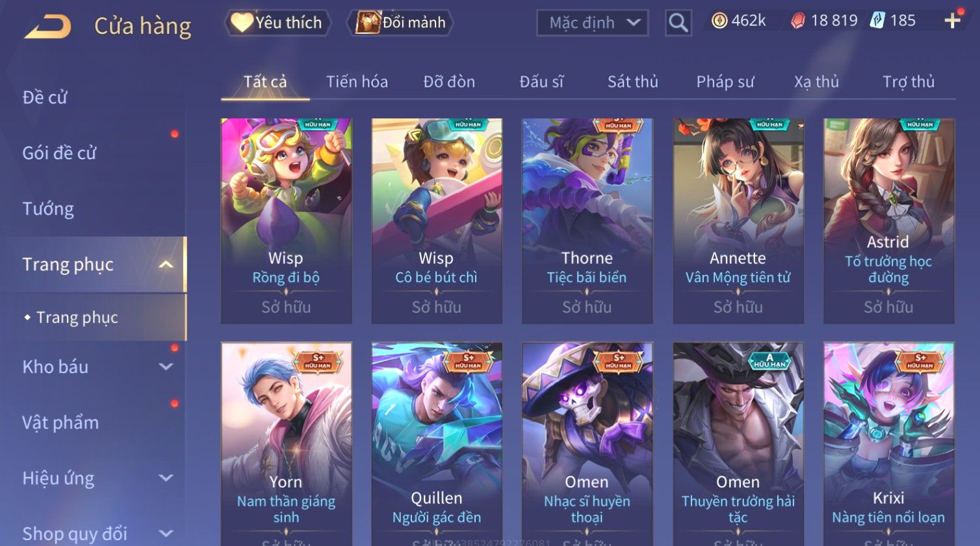980x546 pixels.
Task: Select Wisp Rồng đi bộ skin card
Action: click(286, 221)
